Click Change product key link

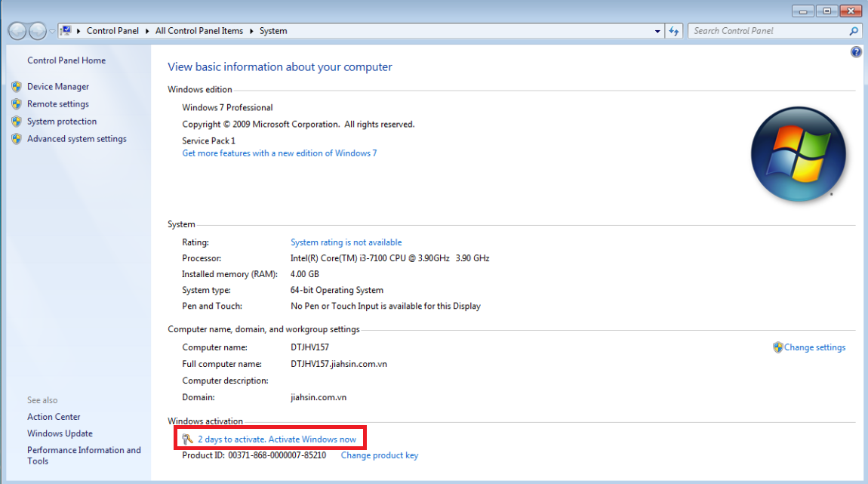[x=380, y=455]
